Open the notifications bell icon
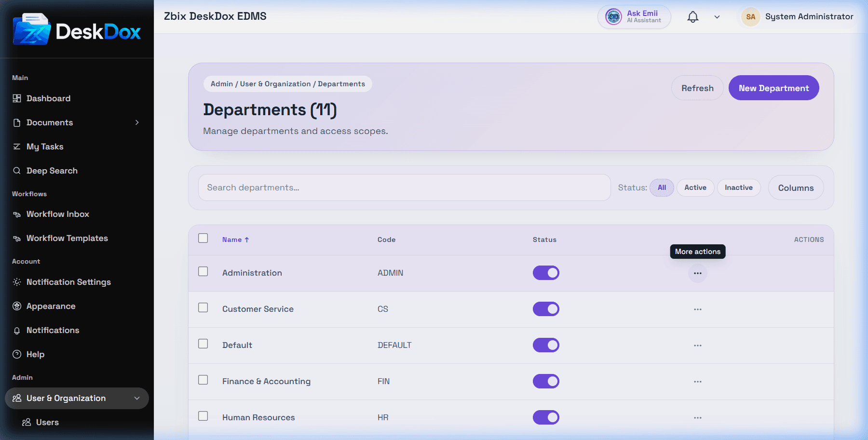Image resolution: width=868 pixels, height=440 pixels. 693,17
